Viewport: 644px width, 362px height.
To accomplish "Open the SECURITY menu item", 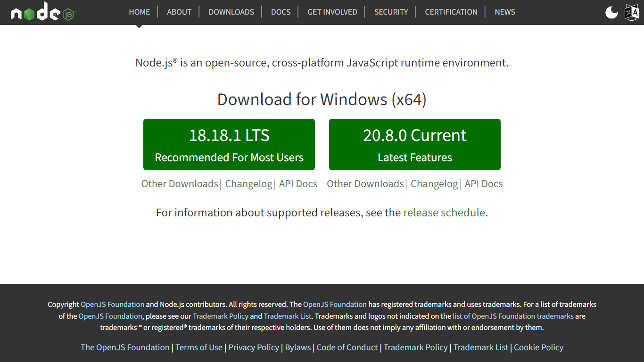I will 391,12.
